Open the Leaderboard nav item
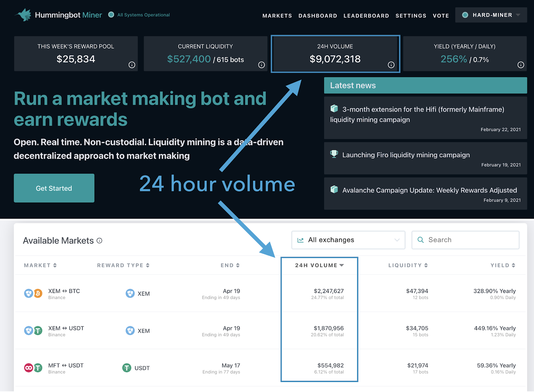This screenshot has width=534, height=392. 366,16
